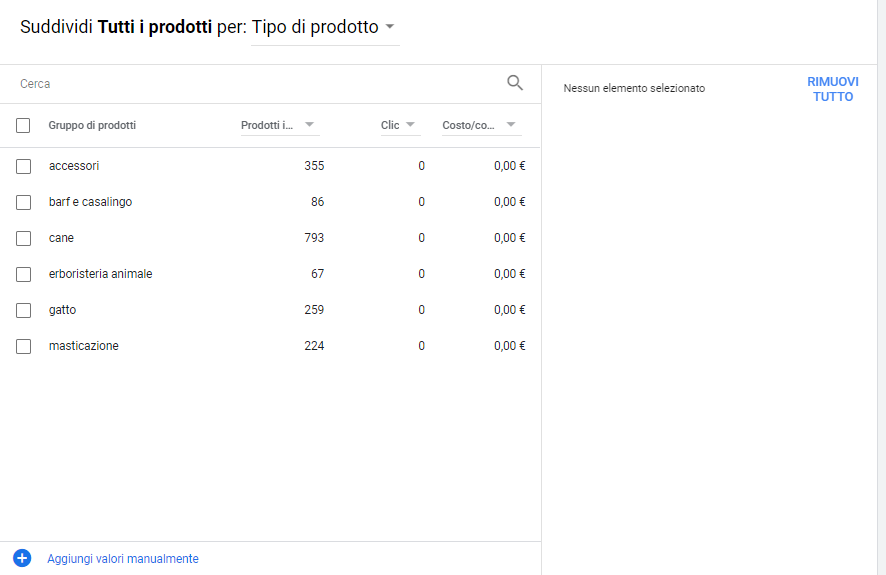Click the cane label
Image resolution: width=886 pixels, height=575 pixels.
pyautogui.click(x=61, y=238)
